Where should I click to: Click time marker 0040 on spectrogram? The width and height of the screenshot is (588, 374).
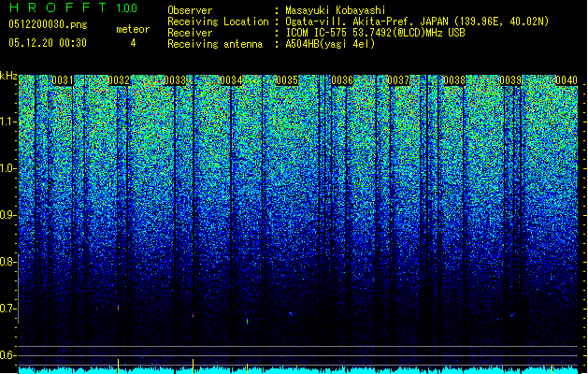click(566, 80)
